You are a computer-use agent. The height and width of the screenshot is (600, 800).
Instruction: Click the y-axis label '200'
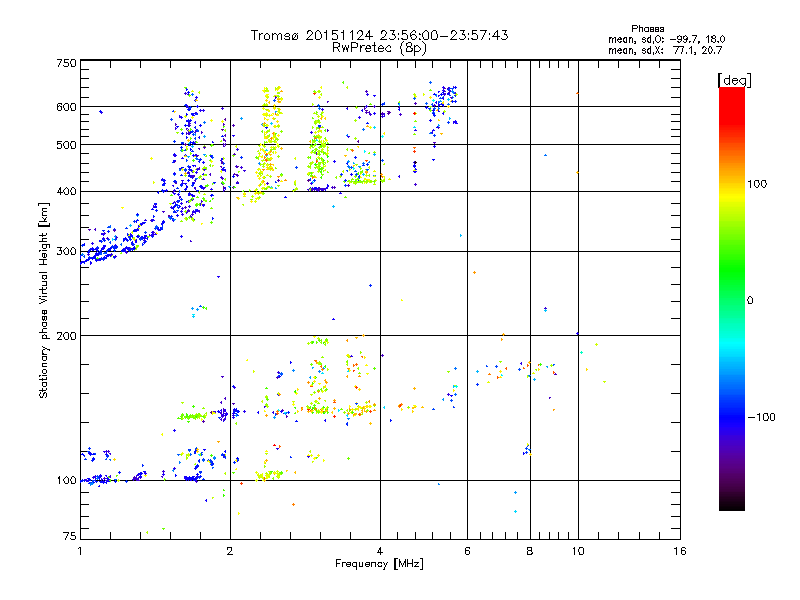[66, 336]
